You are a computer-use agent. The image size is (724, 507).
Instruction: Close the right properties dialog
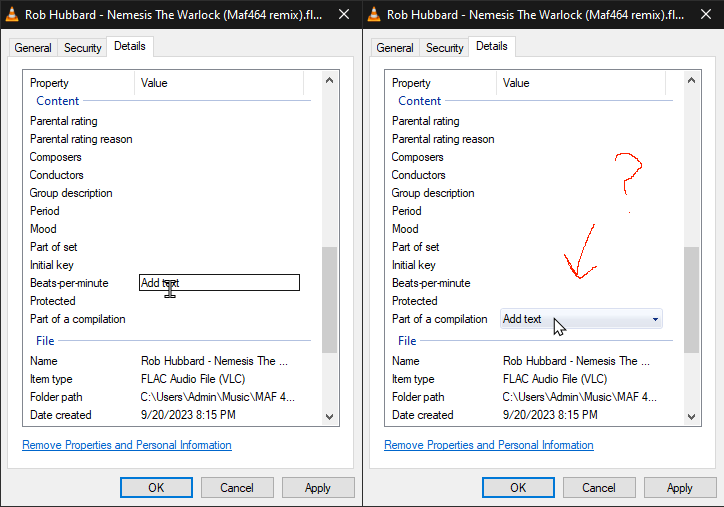705,15
